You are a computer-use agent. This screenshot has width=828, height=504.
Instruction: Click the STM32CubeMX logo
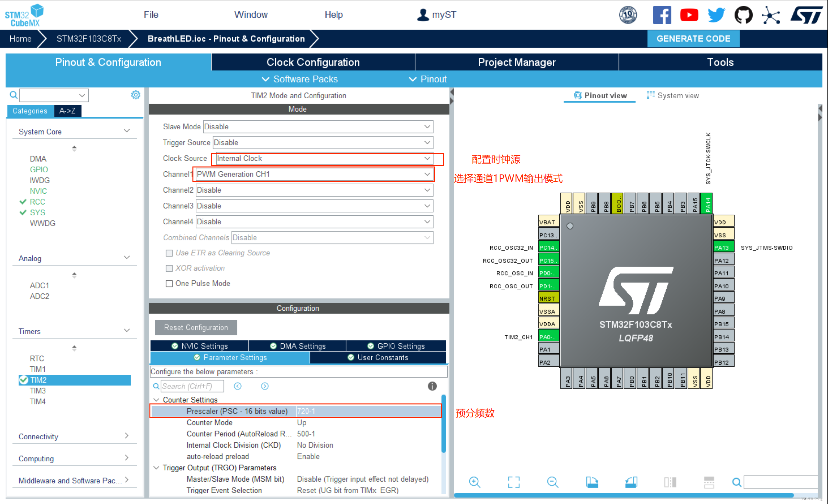(24, 15)
